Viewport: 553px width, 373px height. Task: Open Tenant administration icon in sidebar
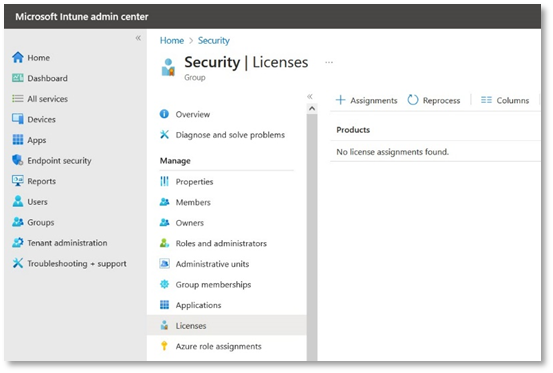click(x=17, y=243)
